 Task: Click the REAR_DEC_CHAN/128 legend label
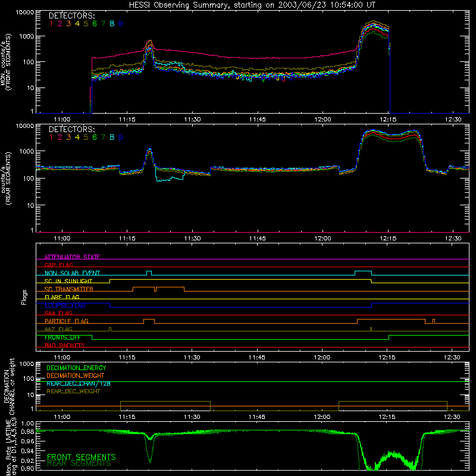(79, 383)
